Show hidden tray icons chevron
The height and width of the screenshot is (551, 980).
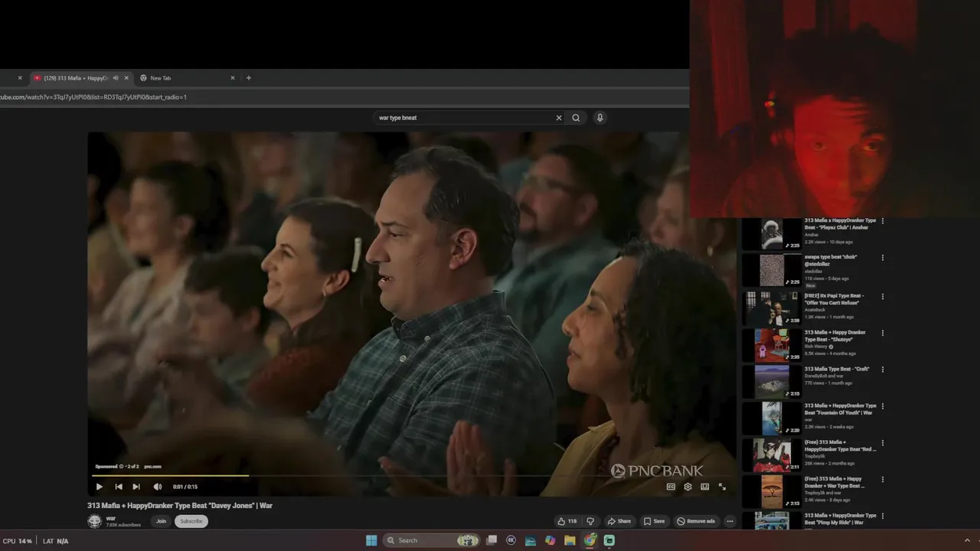[x=967, y=540]
